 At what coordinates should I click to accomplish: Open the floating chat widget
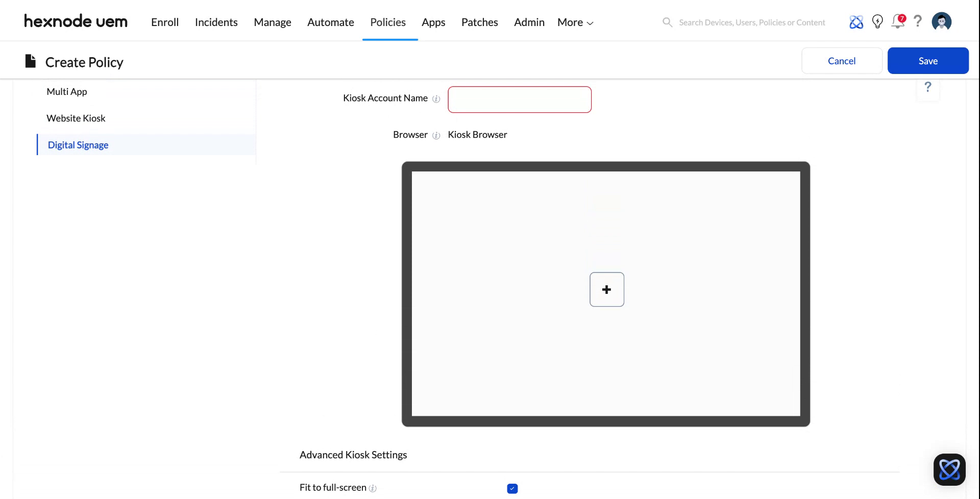pos(949,469)
